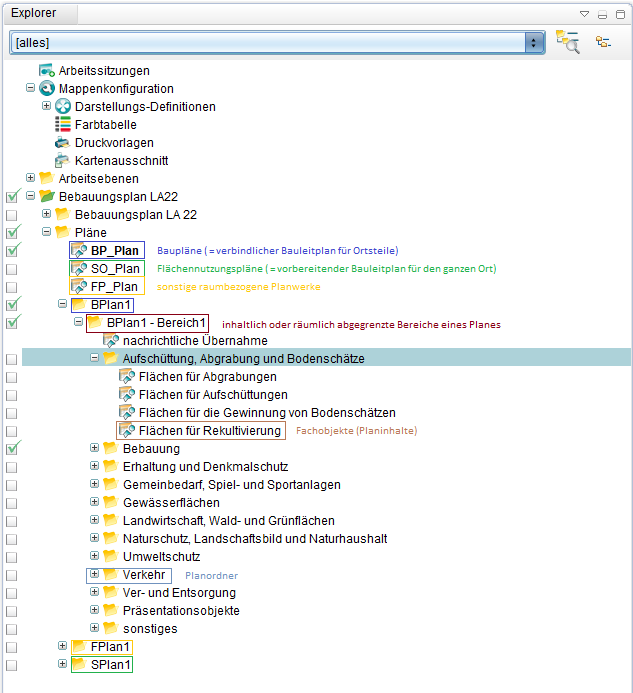
Task: Click the Arbeitssitzungen icon
Action: 46,71
